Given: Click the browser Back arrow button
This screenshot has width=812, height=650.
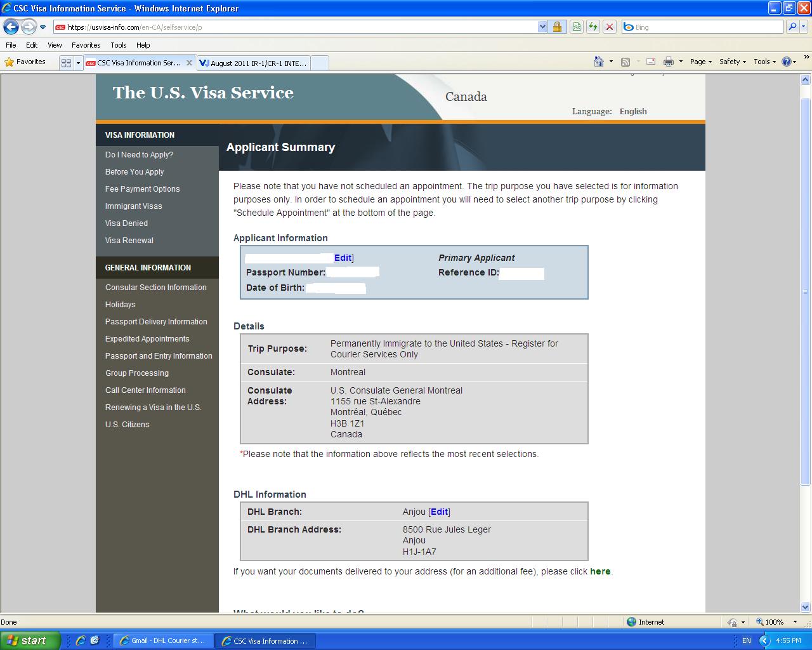Looking at the screenshot, I should coord(11,27).
